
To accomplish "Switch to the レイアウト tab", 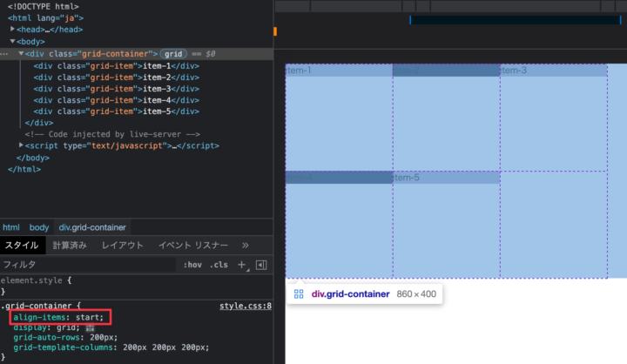I will [x=123, y=246].
